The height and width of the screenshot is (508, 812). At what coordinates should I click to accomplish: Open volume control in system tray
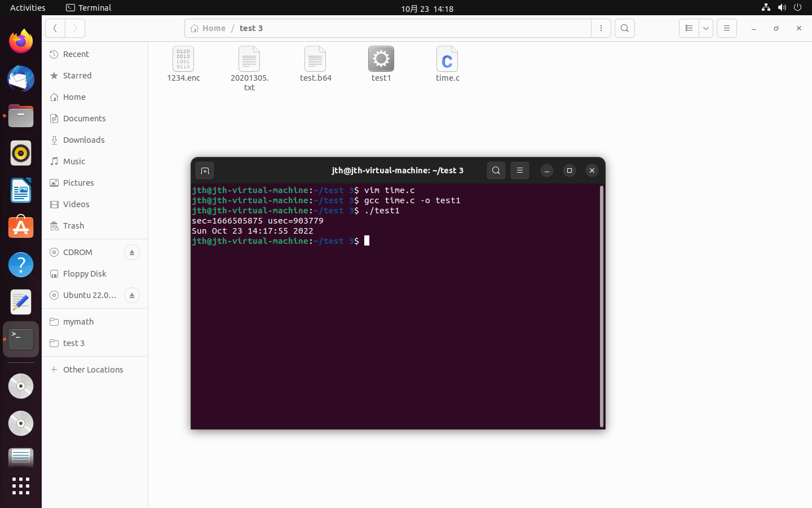tap(782, 7)
